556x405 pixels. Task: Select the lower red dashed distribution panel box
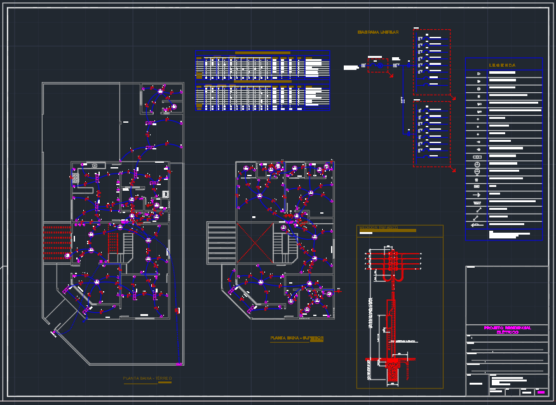point(432,134)
